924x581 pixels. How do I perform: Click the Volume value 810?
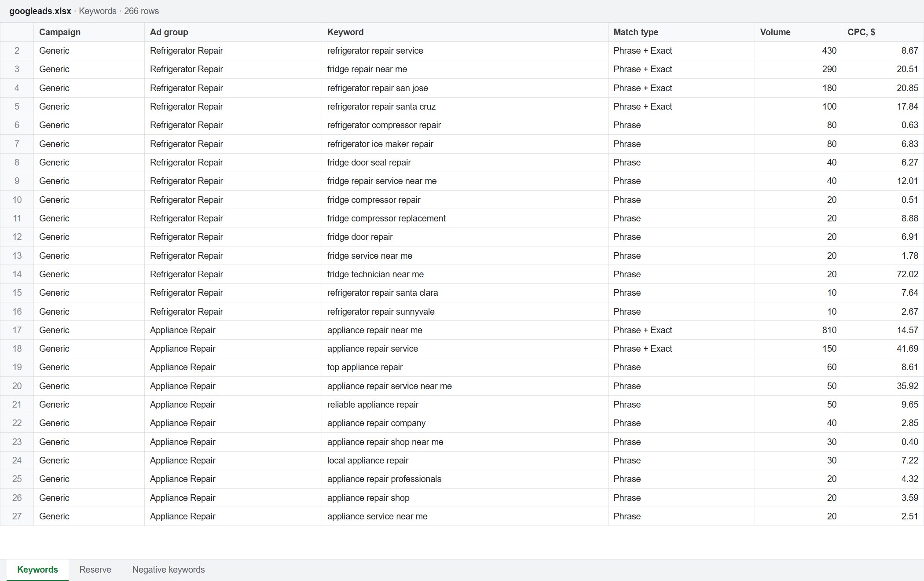point(798,330)
